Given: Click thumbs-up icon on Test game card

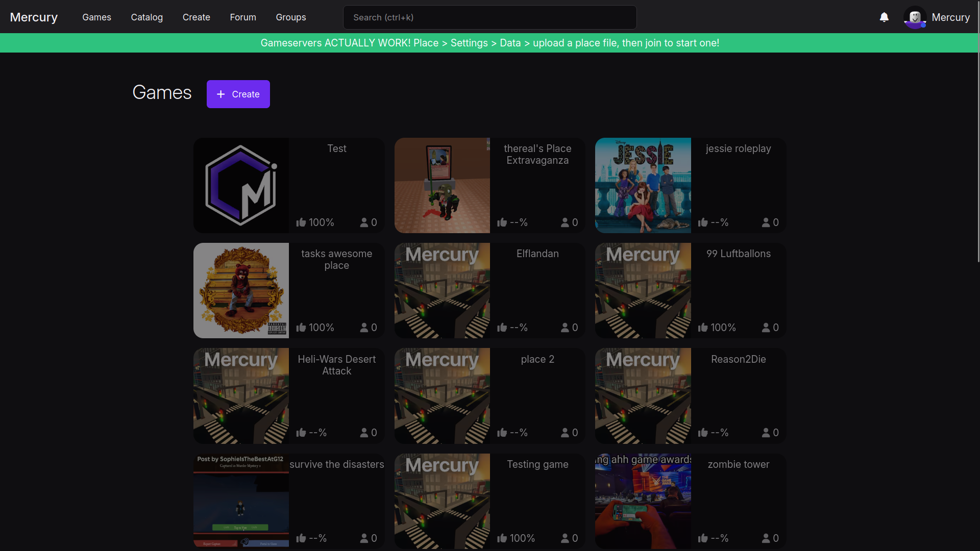Looking at the screenshot, I should [x=301, y=222].
